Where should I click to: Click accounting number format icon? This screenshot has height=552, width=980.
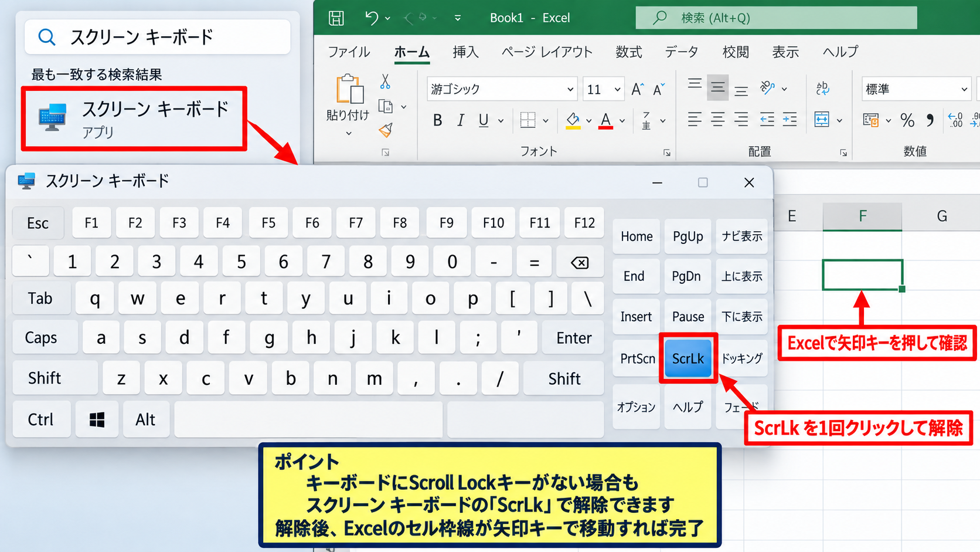tap(871, 120)
